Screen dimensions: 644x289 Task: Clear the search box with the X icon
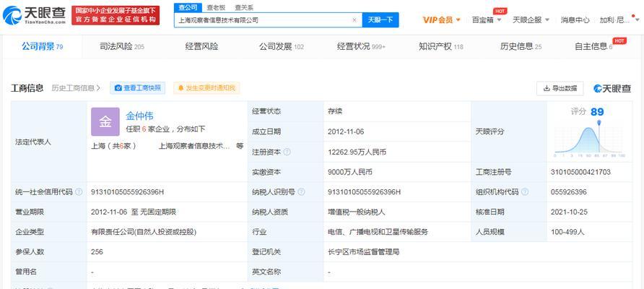[354, 20]
